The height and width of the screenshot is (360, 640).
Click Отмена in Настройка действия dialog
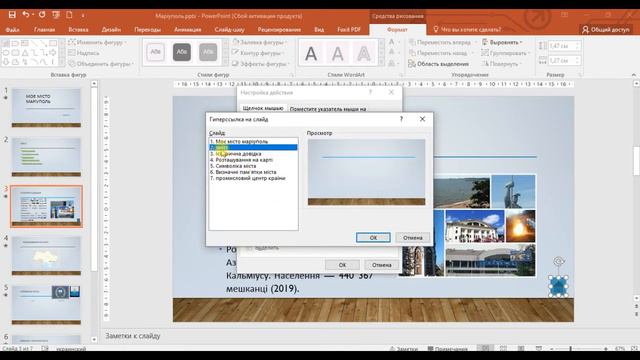point(382,265)
